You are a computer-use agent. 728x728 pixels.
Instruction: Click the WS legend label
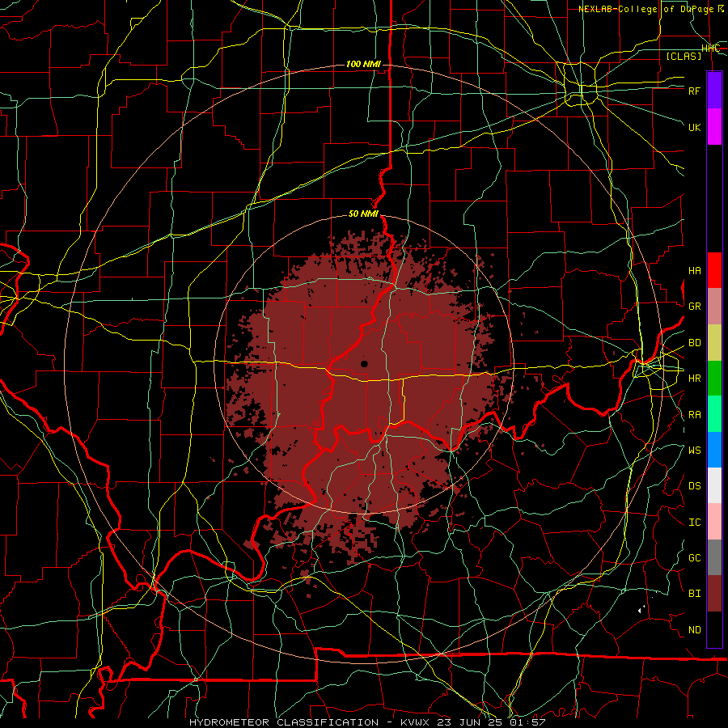(x=695, y=450)
